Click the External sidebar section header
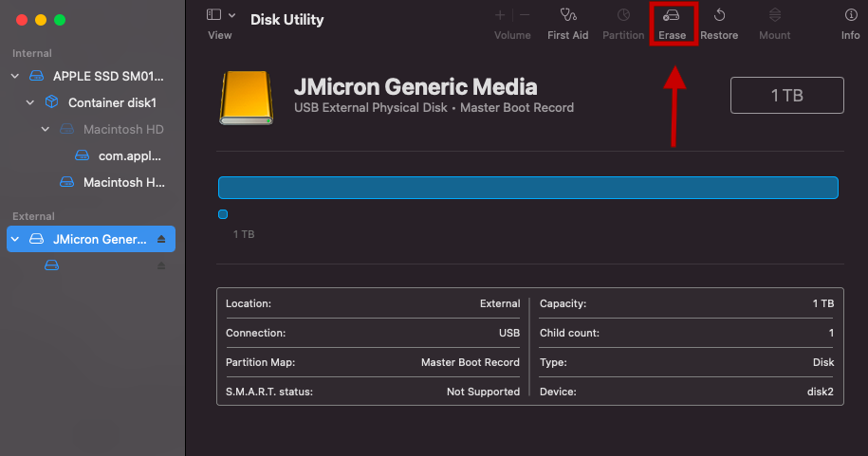Viewport: 868px width, 456px height. [x=33, y=216]
